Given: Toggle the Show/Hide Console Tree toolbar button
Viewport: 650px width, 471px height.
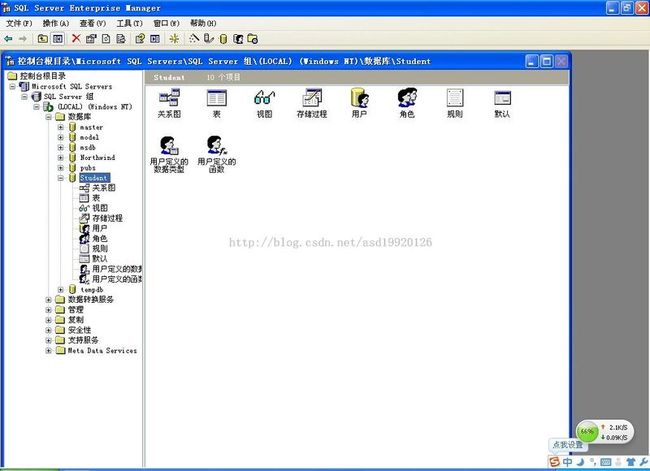Looking at the screenshot, I should pos(58,39).
